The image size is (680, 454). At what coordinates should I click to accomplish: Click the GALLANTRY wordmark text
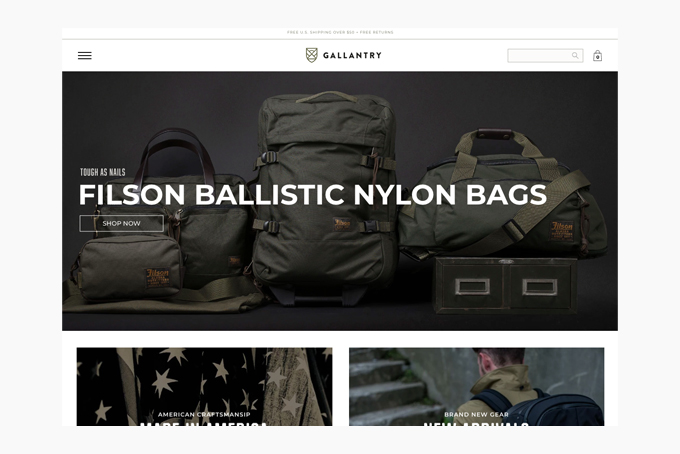pyautogui.click(x=352, y=56)
